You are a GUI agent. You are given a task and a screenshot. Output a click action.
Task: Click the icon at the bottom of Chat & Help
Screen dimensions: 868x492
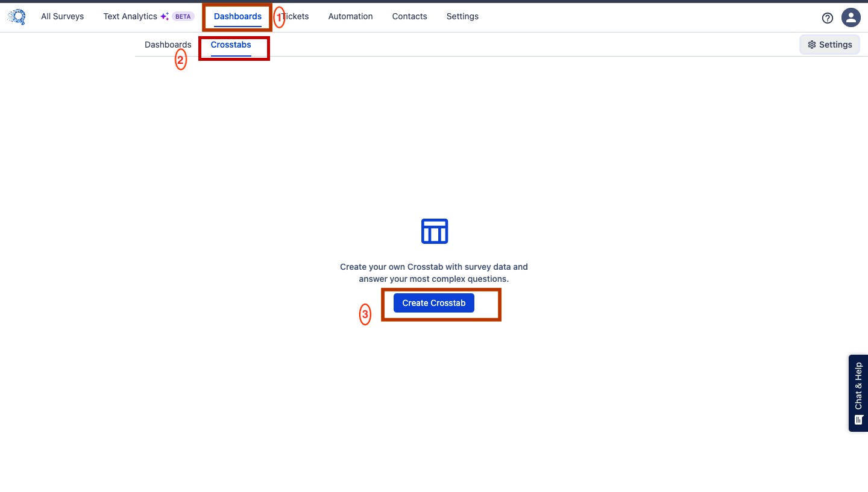[x=859, y=420]
